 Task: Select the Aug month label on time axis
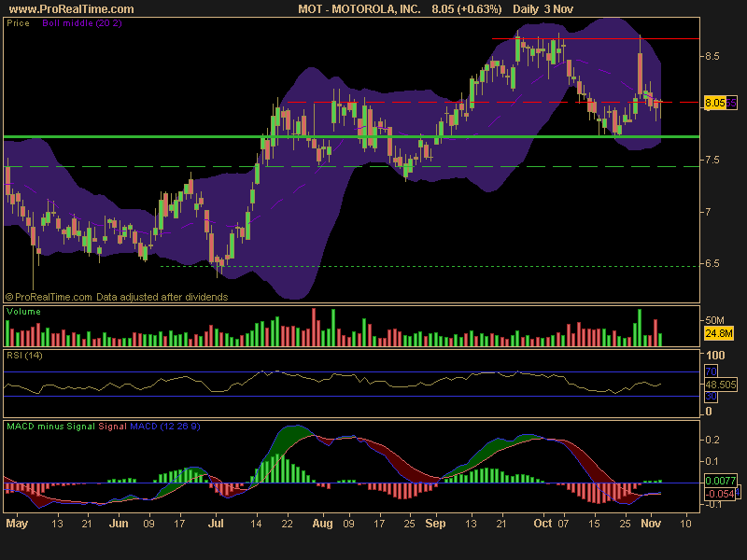coord(322,524)
